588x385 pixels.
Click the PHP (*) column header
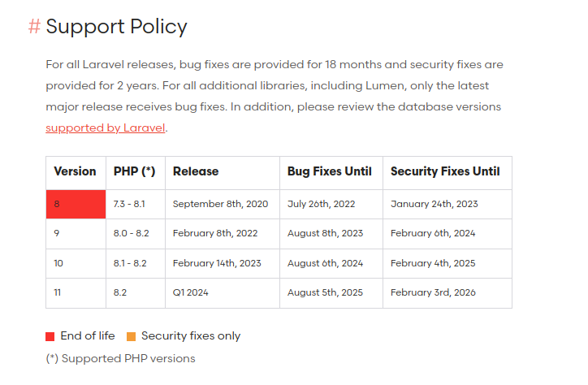pyautogui.click(x=136, y=173)
